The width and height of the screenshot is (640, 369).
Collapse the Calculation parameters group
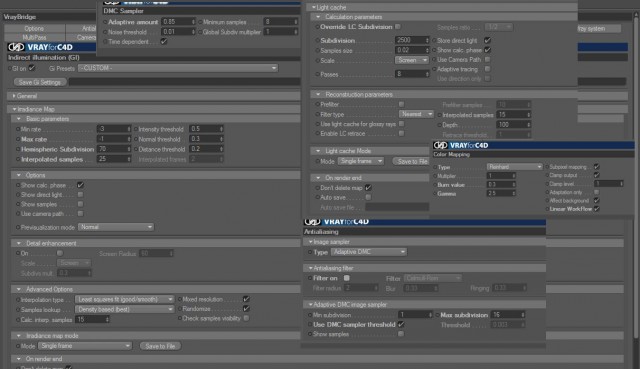click(318, 17)
